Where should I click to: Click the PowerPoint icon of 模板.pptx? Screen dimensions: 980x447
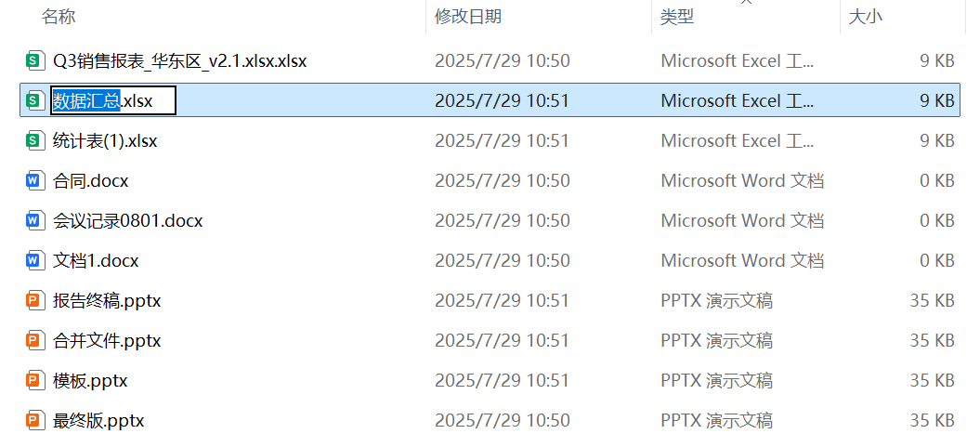click(x=35, y=381)
